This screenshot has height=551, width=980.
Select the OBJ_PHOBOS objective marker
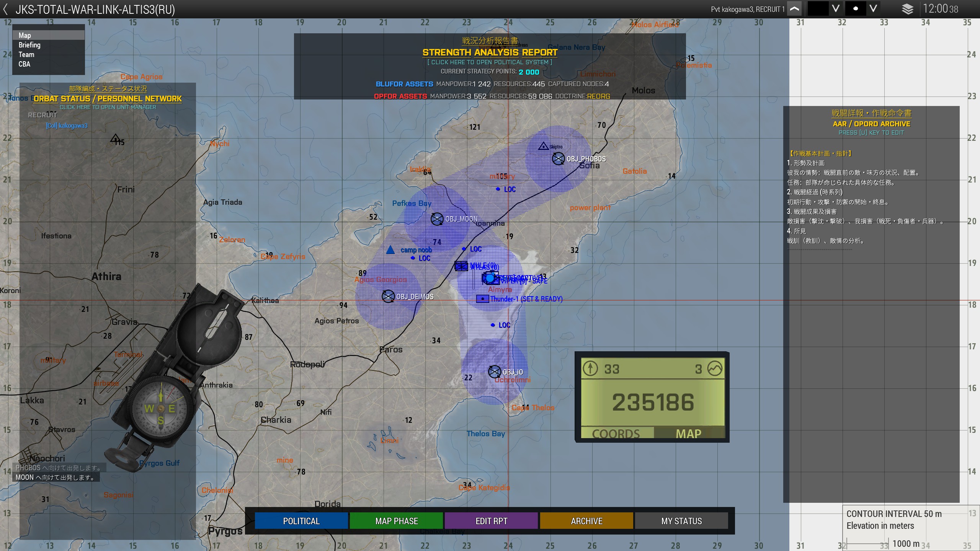click(558, 158)
